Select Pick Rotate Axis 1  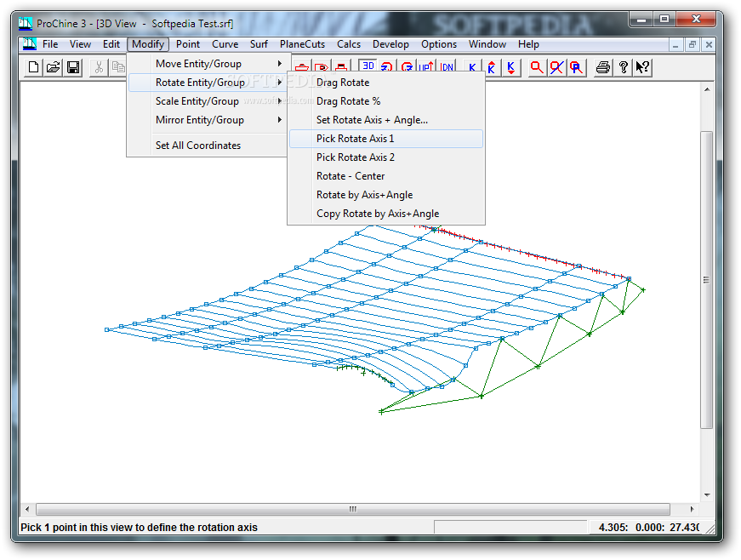tap(386, 139)
